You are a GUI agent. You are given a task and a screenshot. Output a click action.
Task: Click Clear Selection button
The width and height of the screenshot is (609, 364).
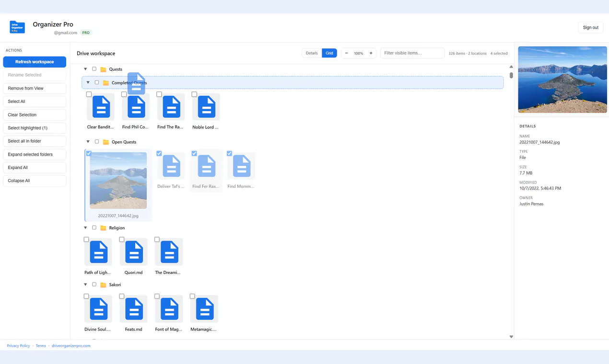(35, 115)
